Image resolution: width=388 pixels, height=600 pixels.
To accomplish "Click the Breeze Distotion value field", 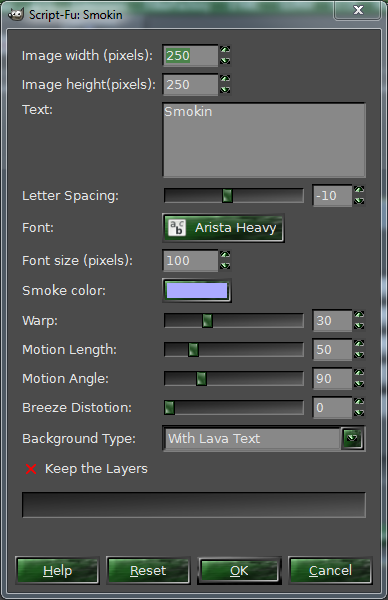I will click(x=332, y=408).
